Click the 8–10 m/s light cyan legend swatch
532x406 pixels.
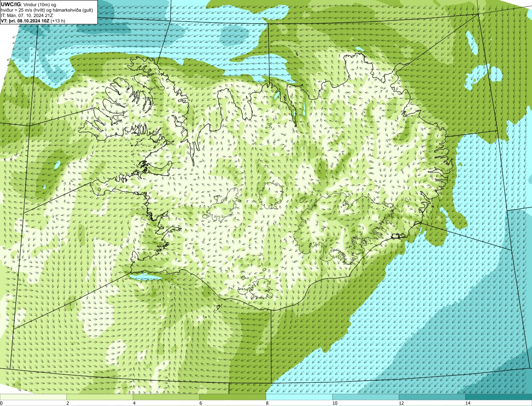click(x=299, y=397)
